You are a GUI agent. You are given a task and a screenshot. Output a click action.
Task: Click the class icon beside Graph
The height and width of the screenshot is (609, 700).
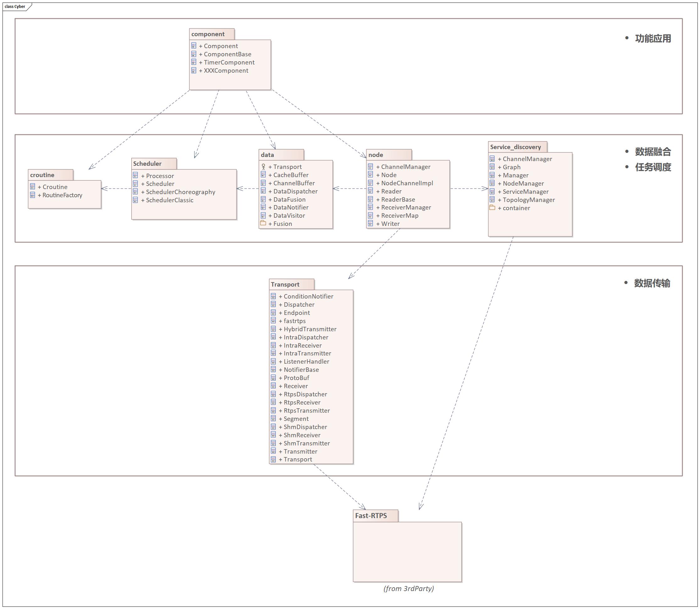(x=492, y=166)
